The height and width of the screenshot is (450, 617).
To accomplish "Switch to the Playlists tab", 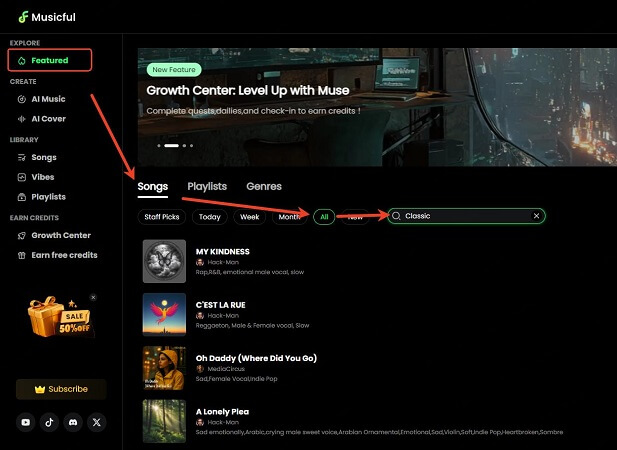I will 207,186.
